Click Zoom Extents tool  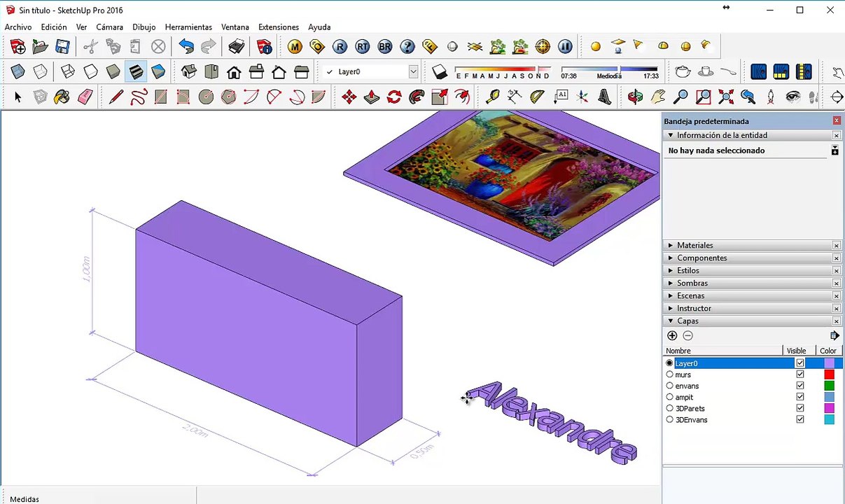[x=725, y=97]
